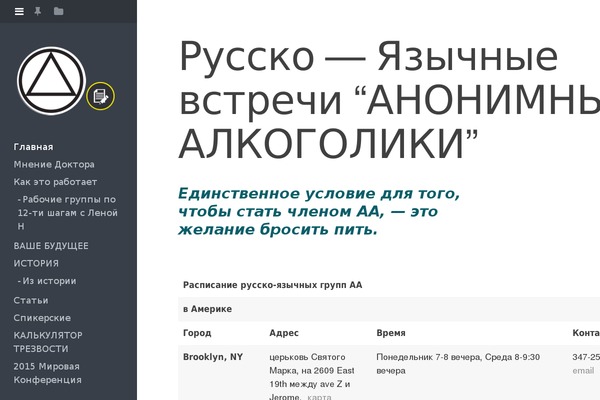The width and height of the screenshot is (600, 400).
Task: Open Мнение Доктора page
Action: coord(54,165)
